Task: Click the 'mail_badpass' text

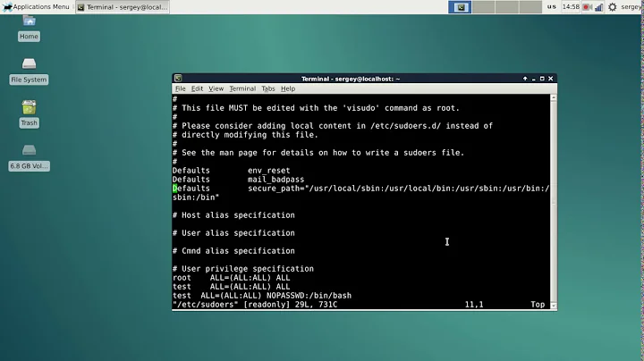Action: click(x=275, y=180)
